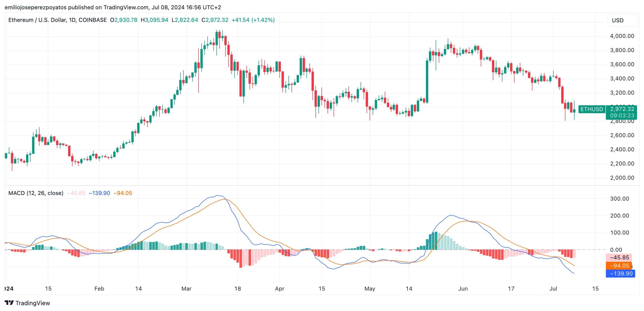Click the Feb label on the time axis
This screenshot has width=644, height=311.
[x=99, y=289]
